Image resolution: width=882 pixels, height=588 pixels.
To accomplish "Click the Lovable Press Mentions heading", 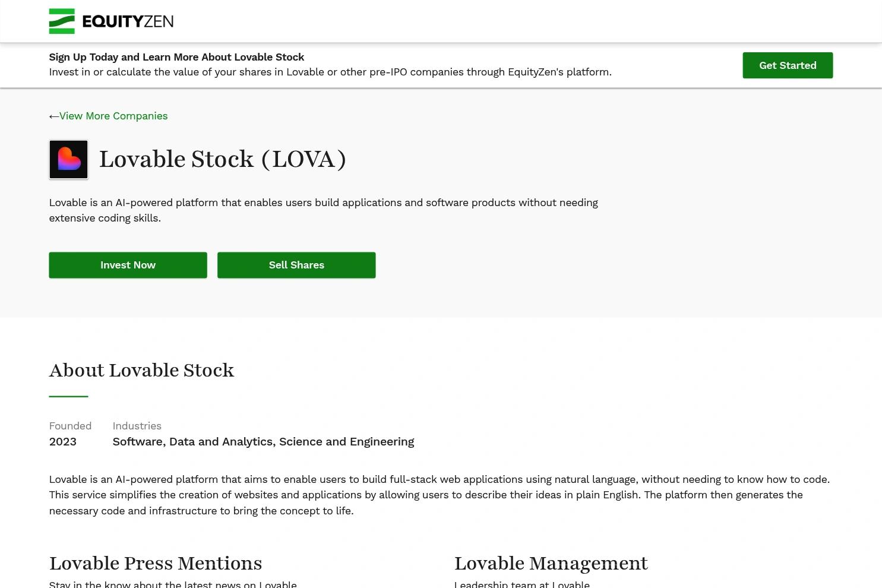I will [156, 563].
